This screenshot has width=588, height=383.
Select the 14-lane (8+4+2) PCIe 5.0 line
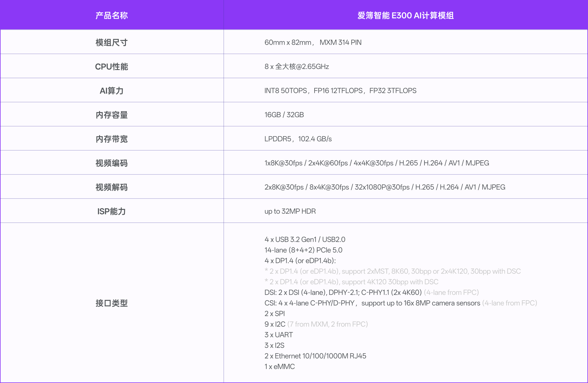tap(303, 250)
